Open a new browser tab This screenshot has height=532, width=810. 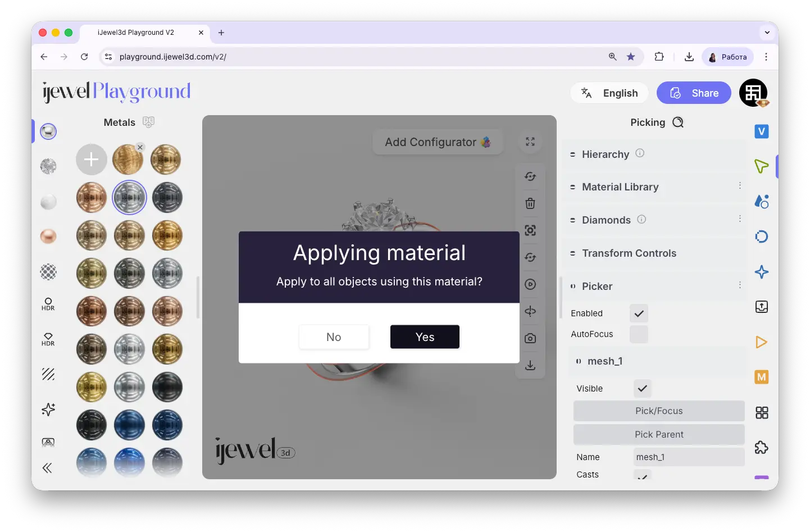tap(221, 33)
